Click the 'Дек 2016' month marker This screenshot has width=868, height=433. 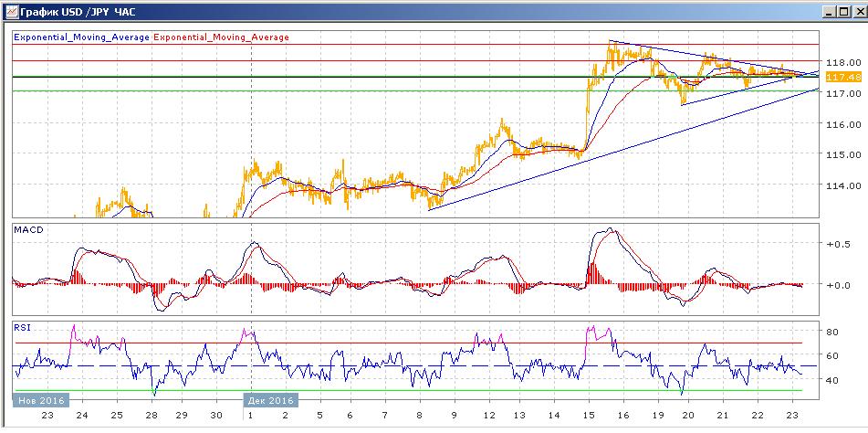tap(270, 400)
